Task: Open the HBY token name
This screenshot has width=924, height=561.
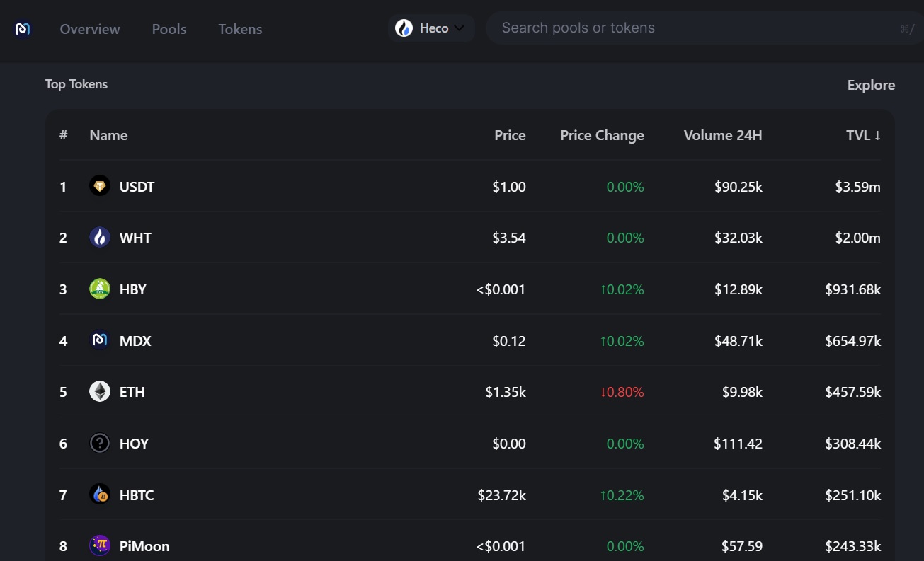Action: tap(132, 289)
